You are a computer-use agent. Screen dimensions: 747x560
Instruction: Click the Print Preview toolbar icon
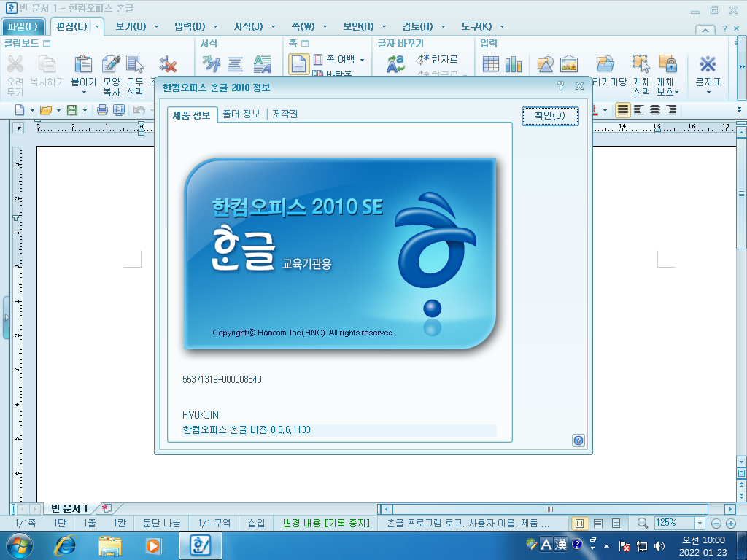point(119,110)
